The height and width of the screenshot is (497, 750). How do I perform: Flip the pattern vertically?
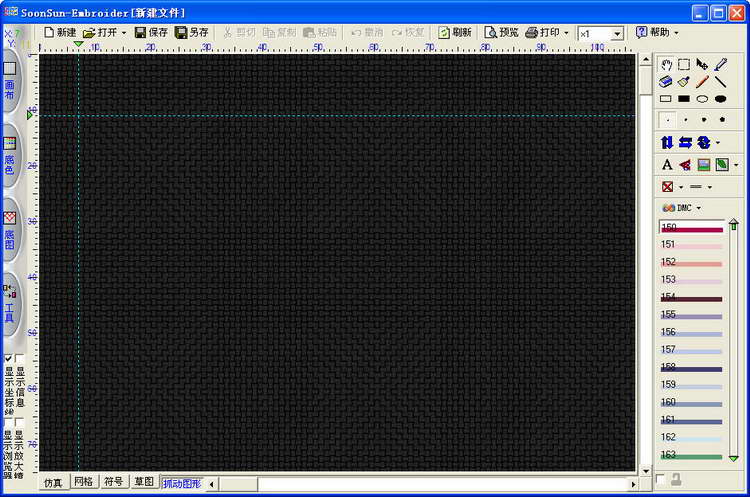point(667,143)
